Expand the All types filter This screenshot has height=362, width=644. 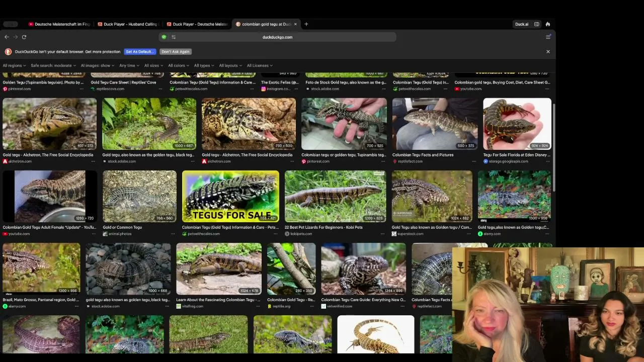[x=204, y=65]
